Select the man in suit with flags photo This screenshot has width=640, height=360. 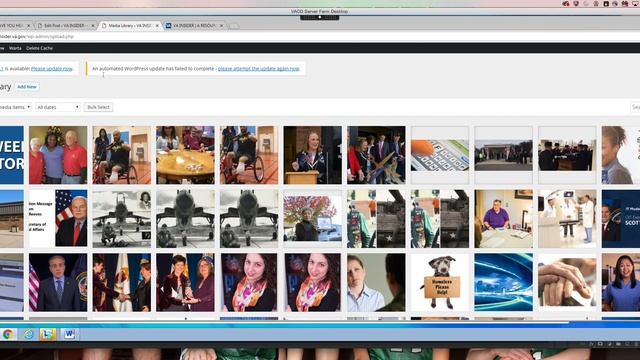(x=58, y=282)
